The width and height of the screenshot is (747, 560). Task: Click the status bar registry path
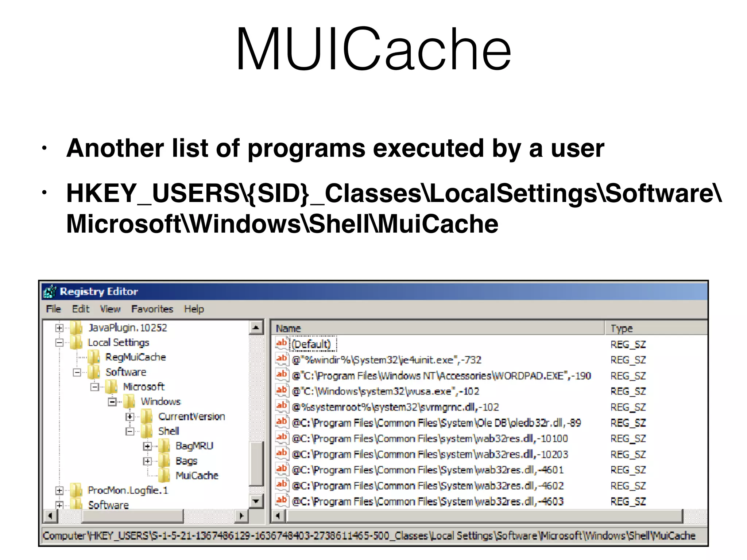369,536
